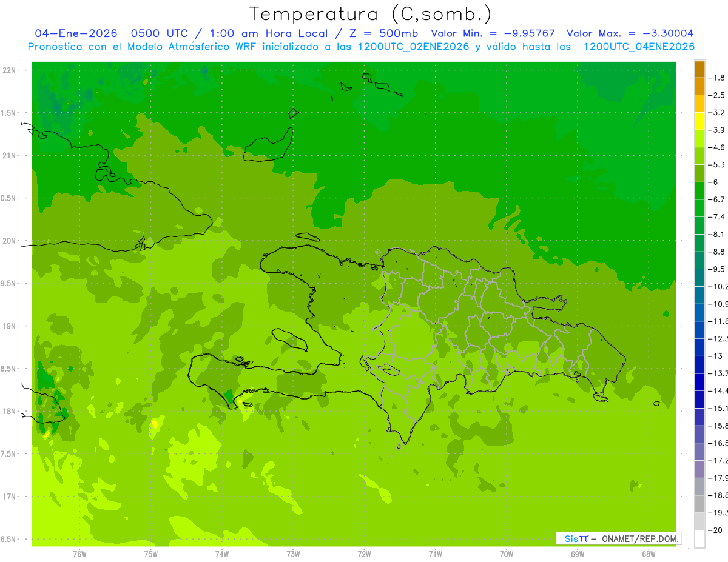Click the '7.5N' latitude label
728x562 pixels.
coord(9,454)
